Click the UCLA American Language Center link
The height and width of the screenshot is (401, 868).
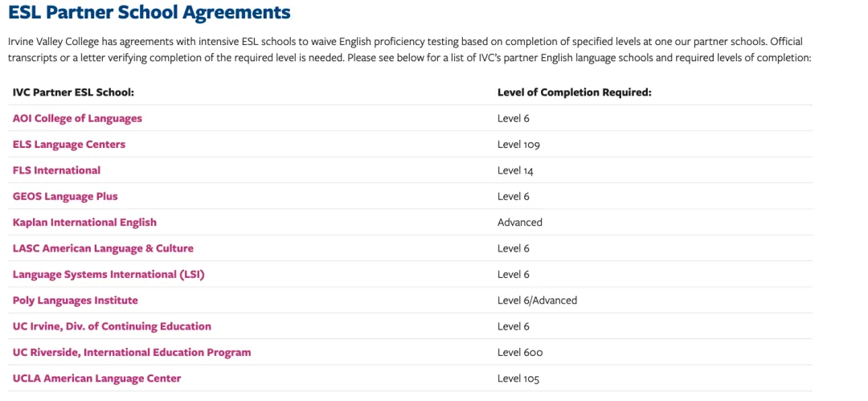(96, 378)
